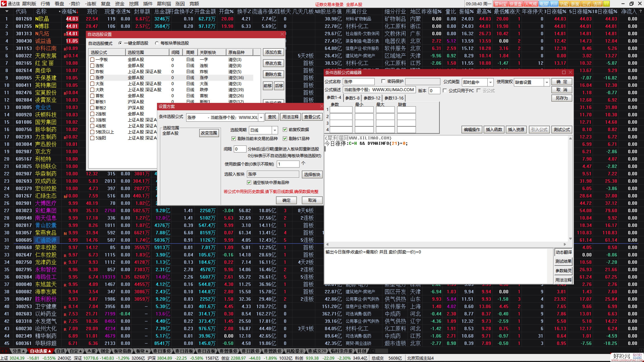This screenshot has width=644, height=362.
Task: Click the ? help icon in column header
Action: 640,11
